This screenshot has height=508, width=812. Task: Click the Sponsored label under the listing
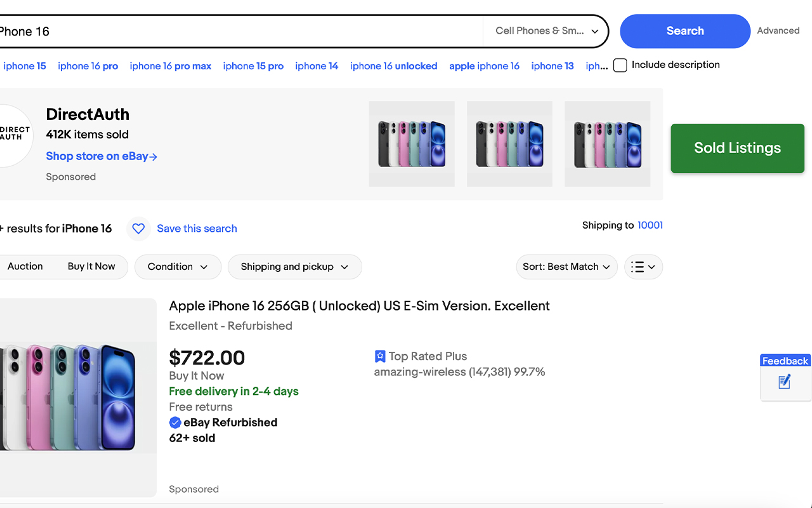pyautogui.click(x=193, y=489)
